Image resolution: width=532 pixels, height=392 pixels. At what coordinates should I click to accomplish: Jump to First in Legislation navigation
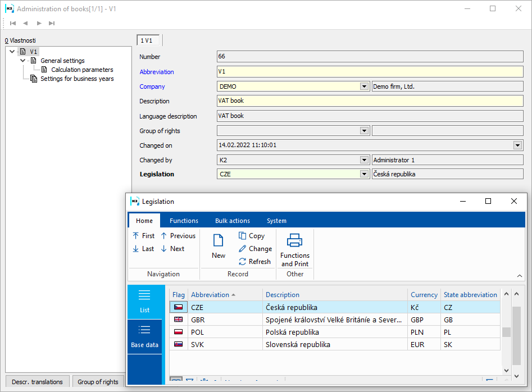click(x=143, y=236)
